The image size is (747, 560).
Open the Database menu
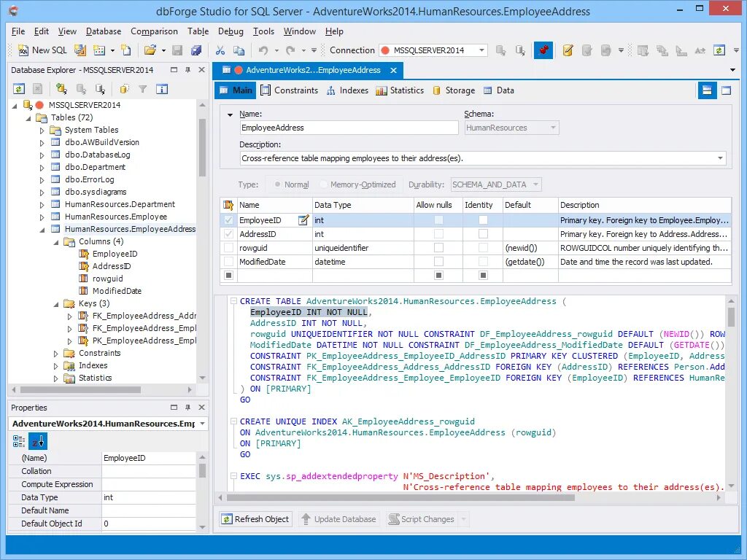104,31
